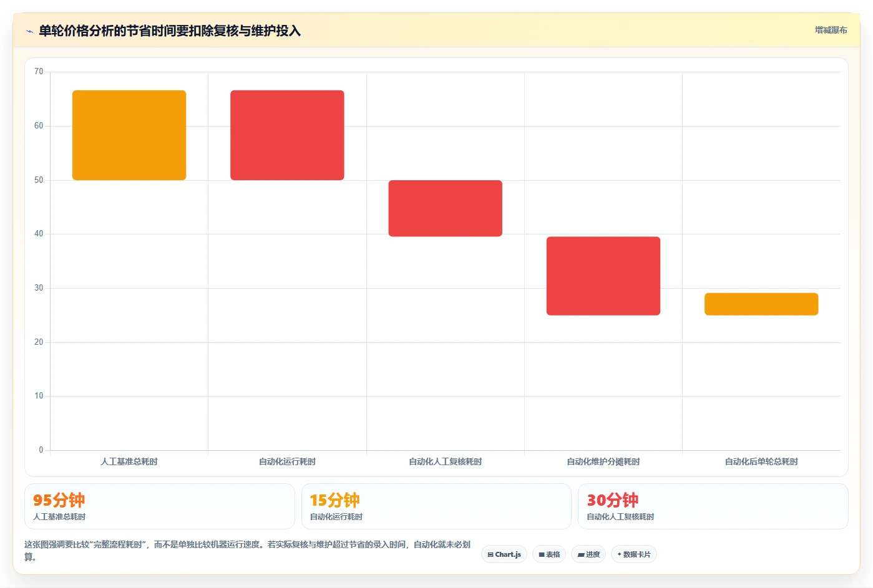This screenshot has height=588, width=873.
Task: Click the y-axis value 10
Action: click(39, 396)
